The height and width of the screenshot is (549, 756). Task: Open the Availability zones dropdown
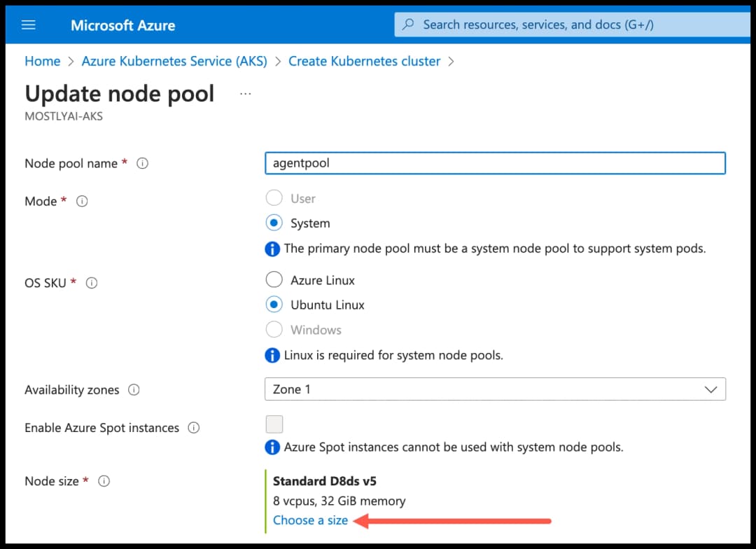pos(711,389)
